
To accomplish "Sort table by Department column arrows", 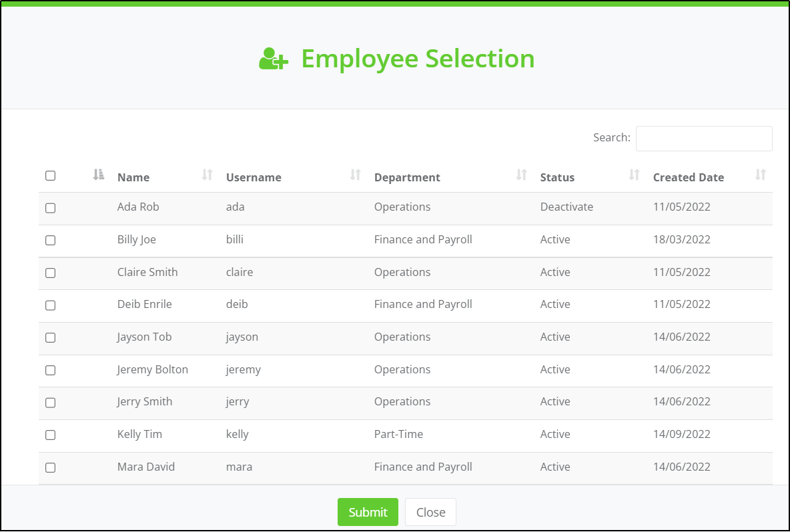I will point(522,175).
